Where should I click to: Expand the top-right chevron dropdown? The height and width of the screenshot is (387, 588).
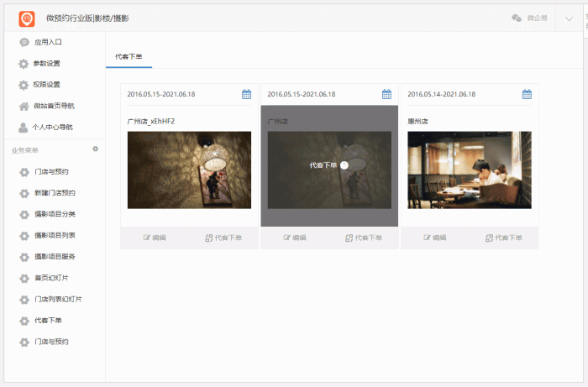point(570,18)
